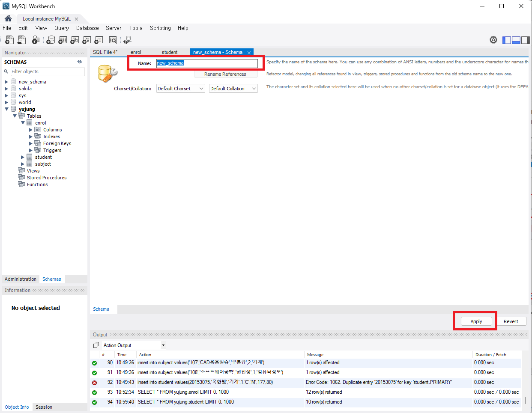Open the Default Collation dropdown

233,89
